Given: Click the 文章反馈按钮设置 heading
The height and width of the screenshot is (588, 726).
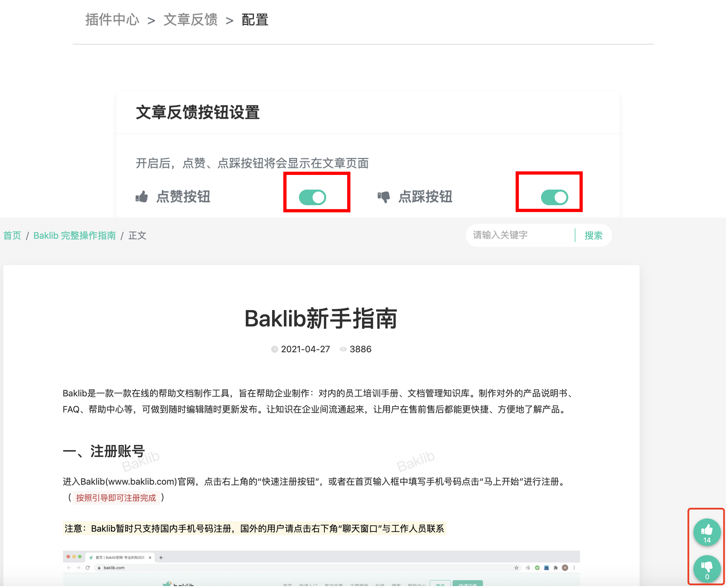Looking at the screenshot, I should click(x=198, y=112).
